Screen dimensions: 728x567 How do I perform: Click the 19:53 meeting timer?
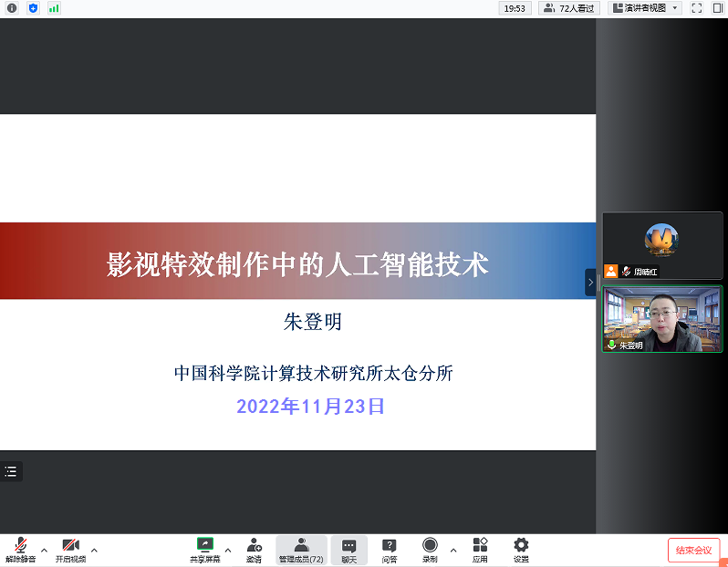[515, 8]
